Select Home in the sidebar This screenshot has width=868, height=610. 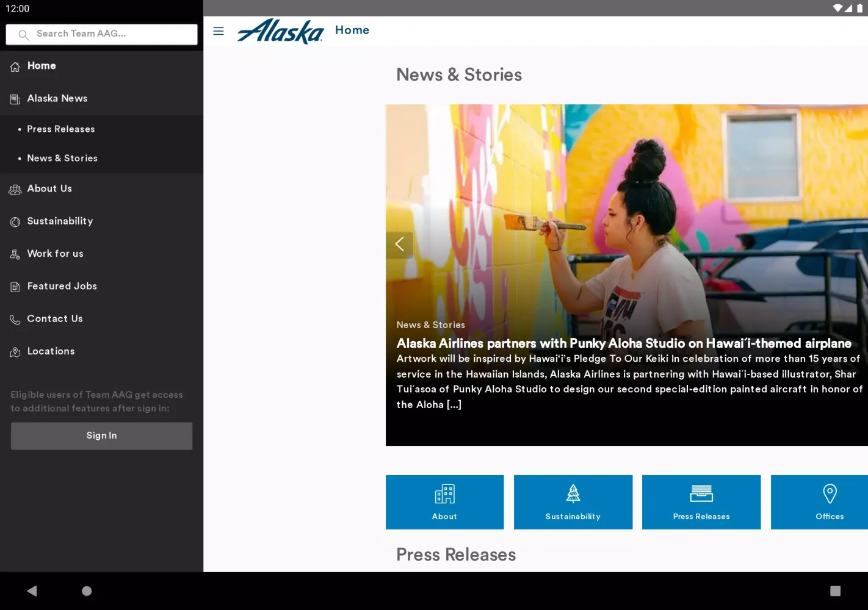[42, 66]
